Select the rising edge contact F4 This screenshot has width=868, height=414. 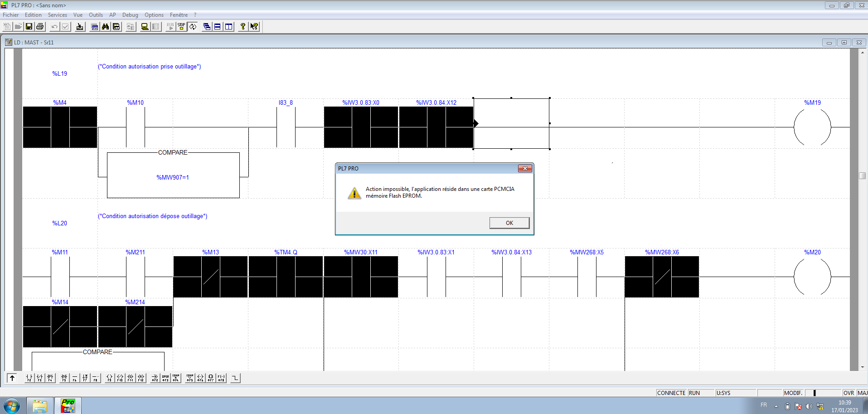[50, 378]
